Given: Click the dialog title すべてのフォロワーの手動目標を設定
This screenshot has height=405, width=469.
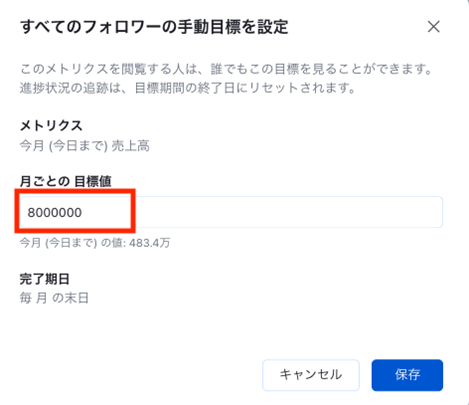Looking at the screenshot, I should pos(154,27).
